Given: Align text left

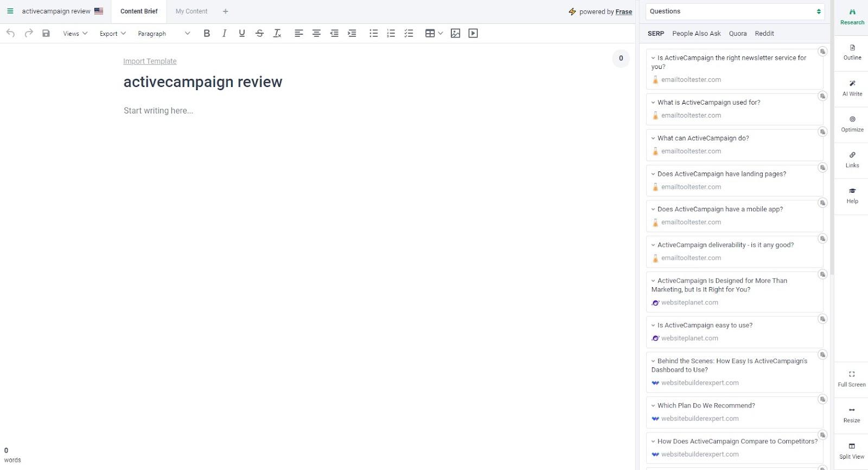Looking at the screenshot, I should click(x=298, y=33).
